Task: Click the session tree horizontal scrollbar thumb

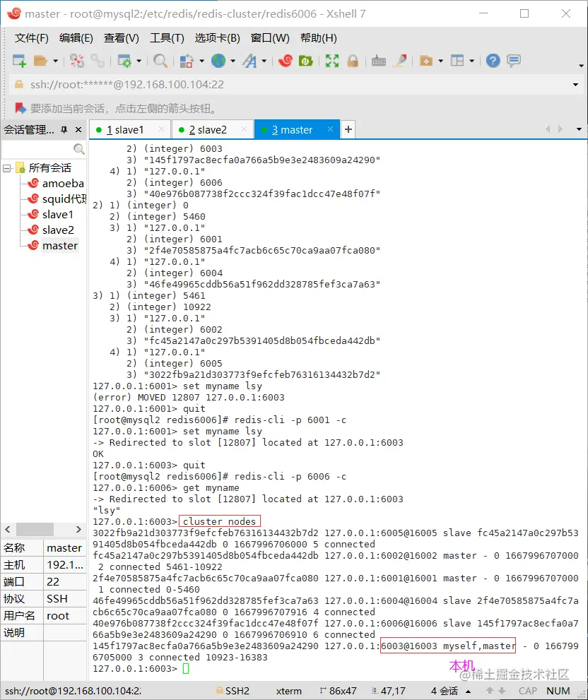Action: 35,530
